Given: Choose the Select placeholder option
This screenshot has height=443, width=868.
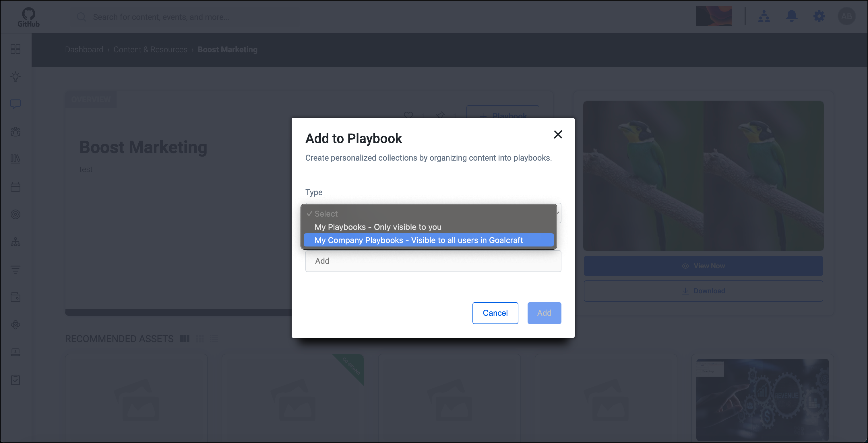Looking at the screenshot, I should pos(429,214).
